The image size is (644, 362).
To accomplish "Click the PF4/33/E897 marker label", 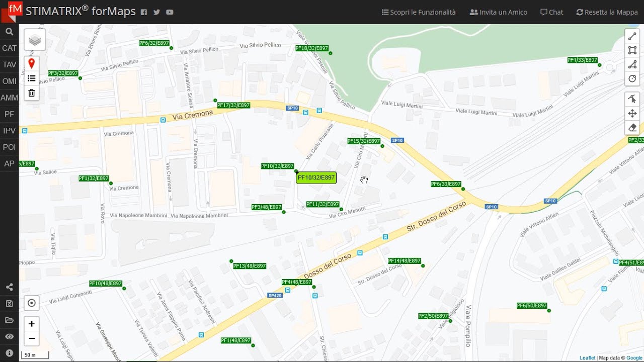I will coord(583,60).
